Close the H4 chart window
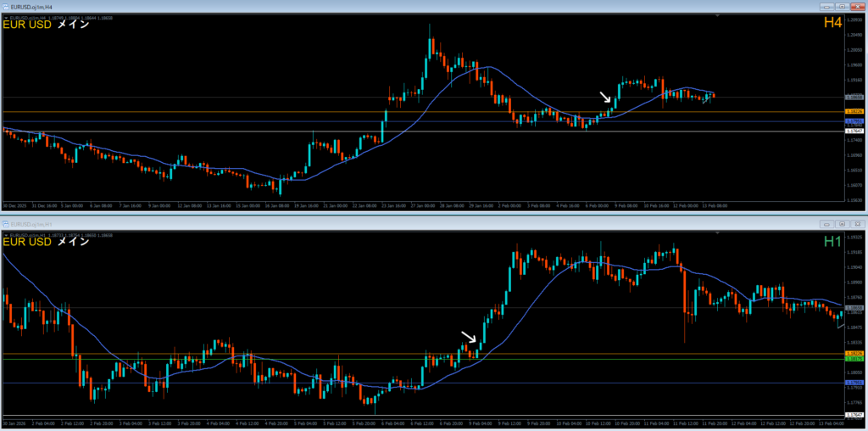Viewport: 868px width, 431px height. coord(857,7)
